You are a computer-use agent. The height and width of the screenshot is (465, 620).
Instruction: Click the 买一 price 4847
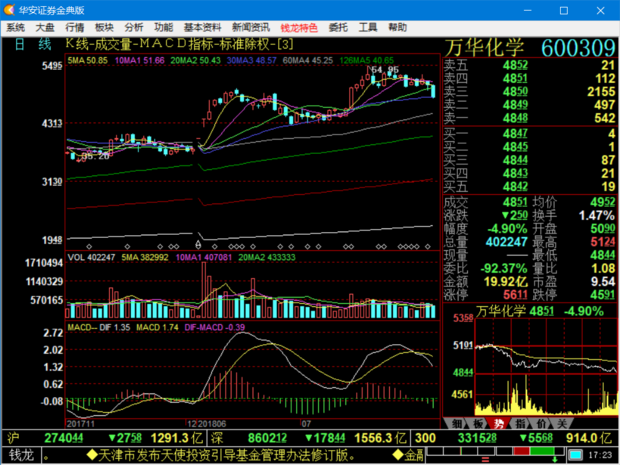515,134
